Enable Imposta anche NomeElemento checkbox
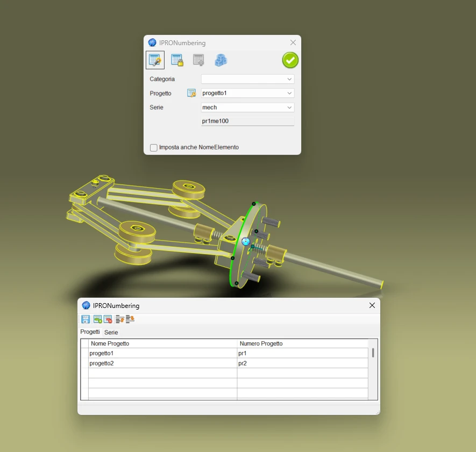Viewport: 476px width, 452px height. click(x=154, y=147)
